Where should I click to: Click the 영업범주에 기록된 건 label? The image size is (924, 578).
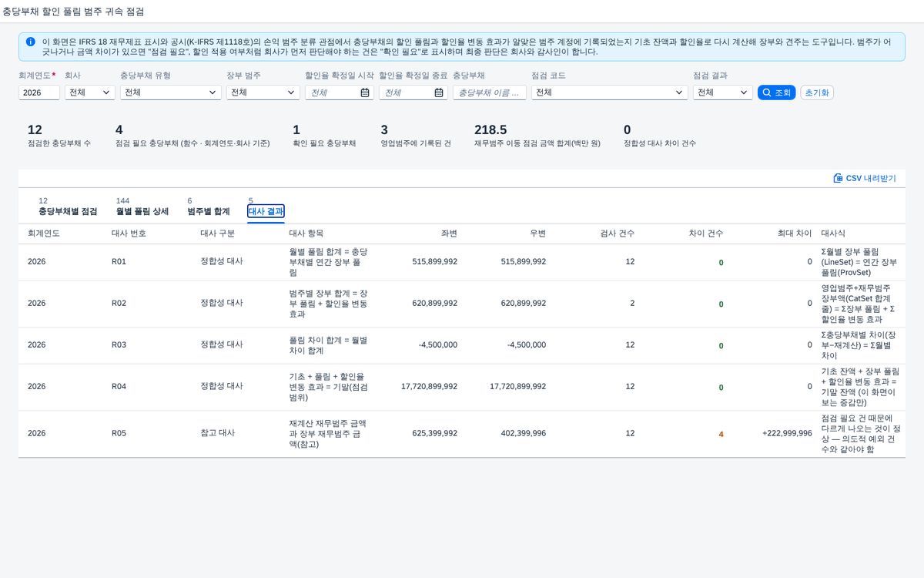pos(417,143)
